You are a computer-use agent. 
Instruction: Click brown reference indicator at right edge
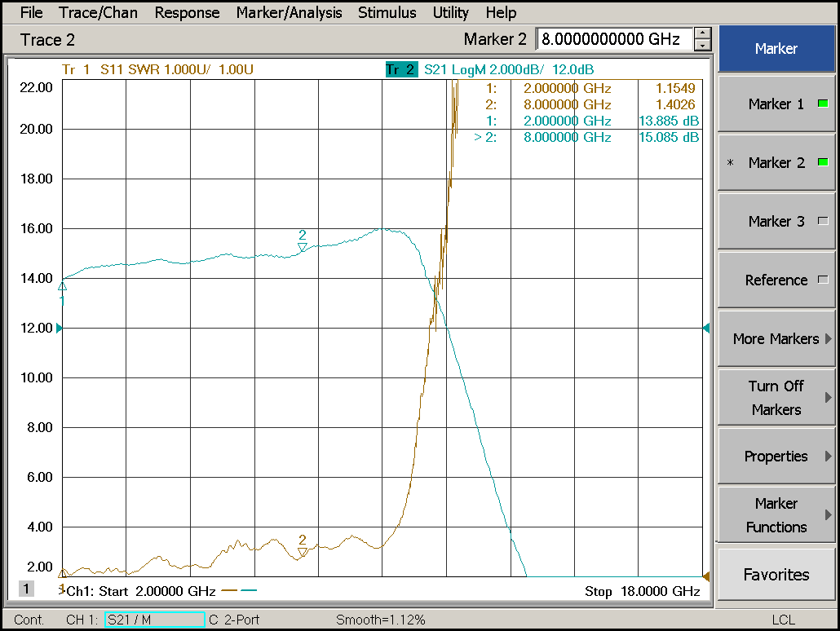(x=706, y=577)
